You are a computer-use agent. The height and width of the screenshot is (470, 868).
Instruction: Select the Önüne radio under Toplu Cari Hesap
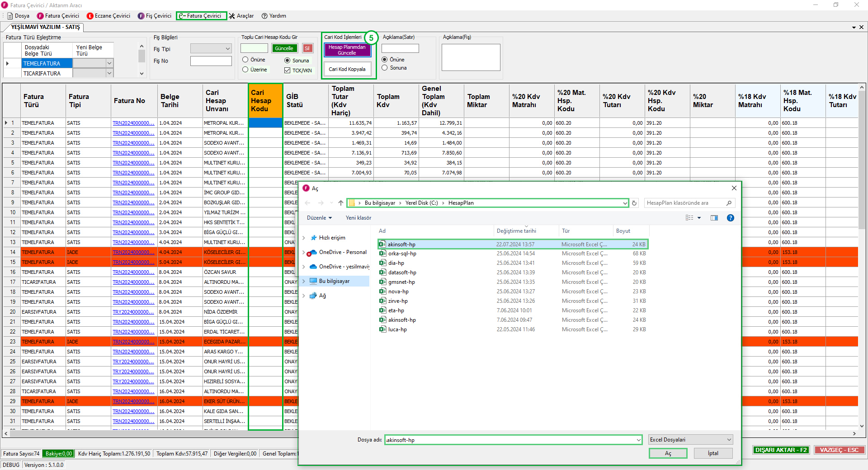click(x=245, y=60)
